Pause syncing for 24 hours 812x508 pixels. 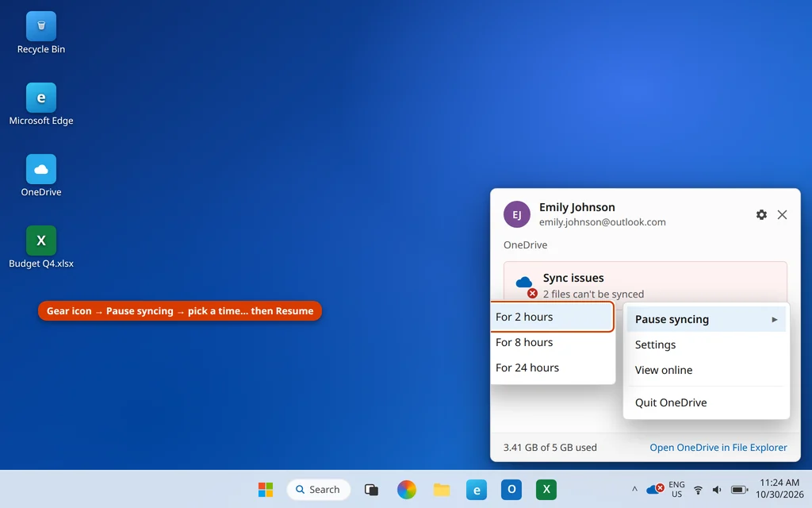[552, 368]
